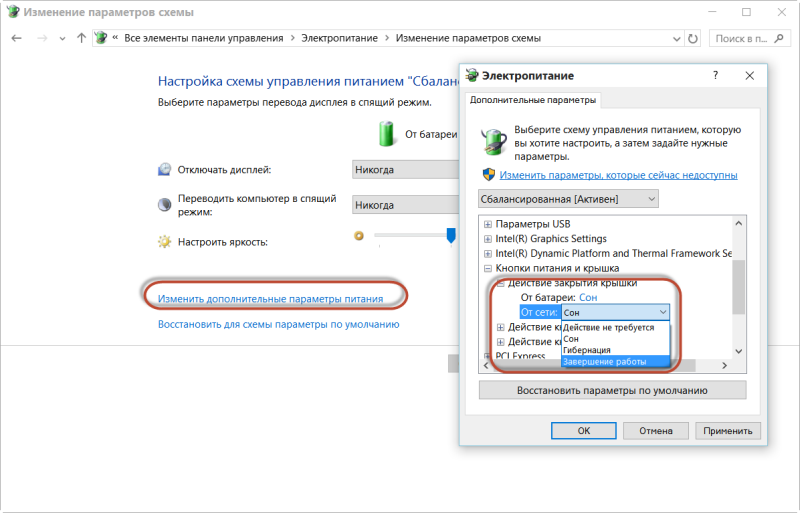Click the sun icon beside 'Настроить яркость'
Viewport: 800px width, 513px height.
point(164,241)
